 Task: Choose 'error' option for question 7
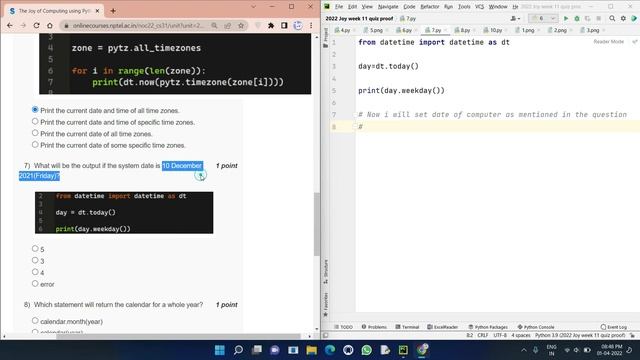[35, 283]
